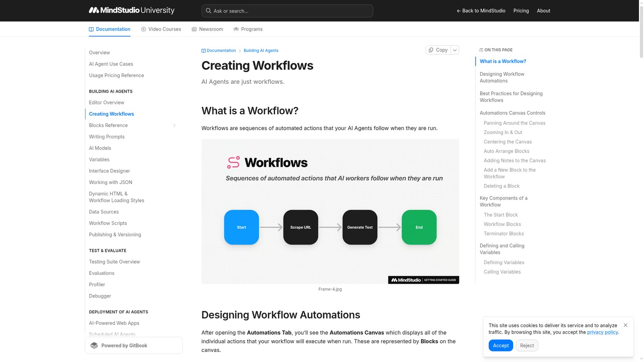Jump to Deleting a Block
This screenshot has width=644, height=362.
[x=501, y=186]
